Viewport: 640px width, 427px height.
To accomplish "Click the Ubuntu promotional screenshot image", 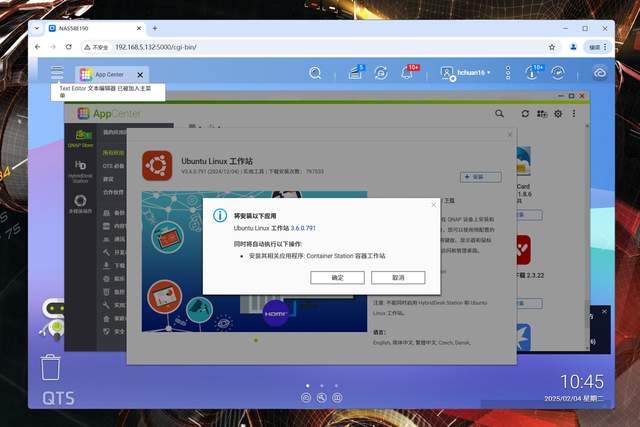I will [254, 261].
